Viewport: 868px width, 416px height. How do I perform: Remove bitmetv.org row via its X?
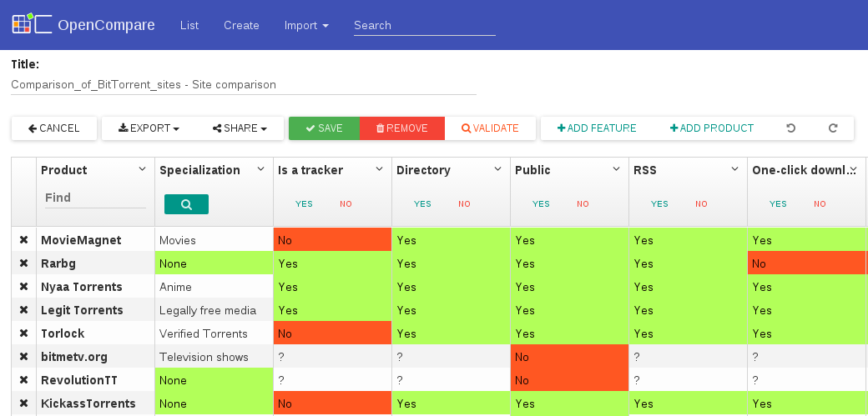[x=24, y=357]
